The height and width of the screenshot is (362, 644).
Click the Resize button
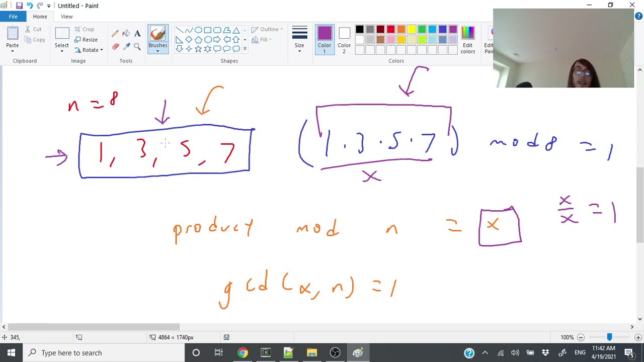pyautogui.click(x=86, y=40)
